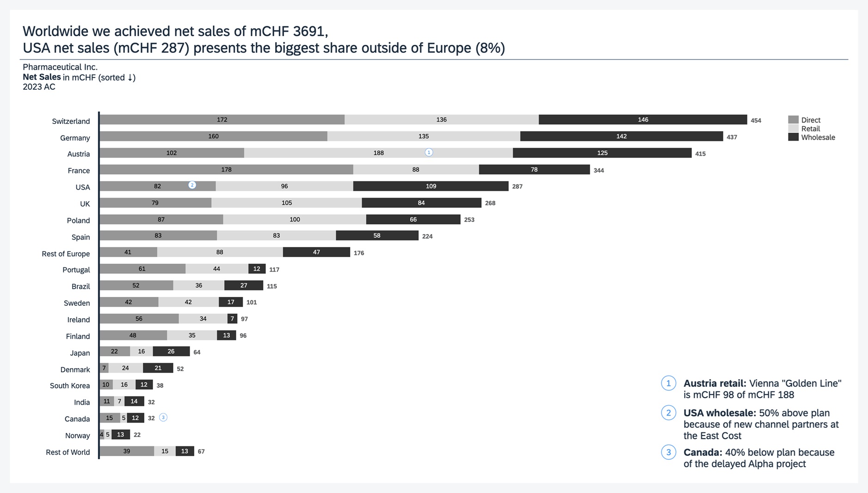The image size is (868, 493).
Task: Select Germany's Wholesale bar segment labeled 142
Action: pos(621,136)
